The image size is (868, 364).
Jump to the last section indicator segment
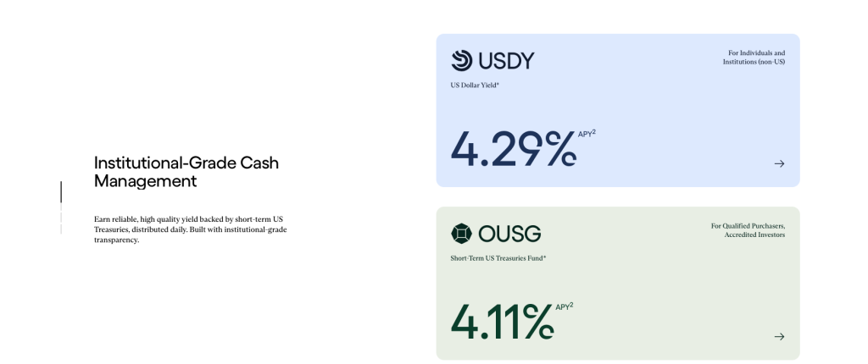[x=61, y=229]
